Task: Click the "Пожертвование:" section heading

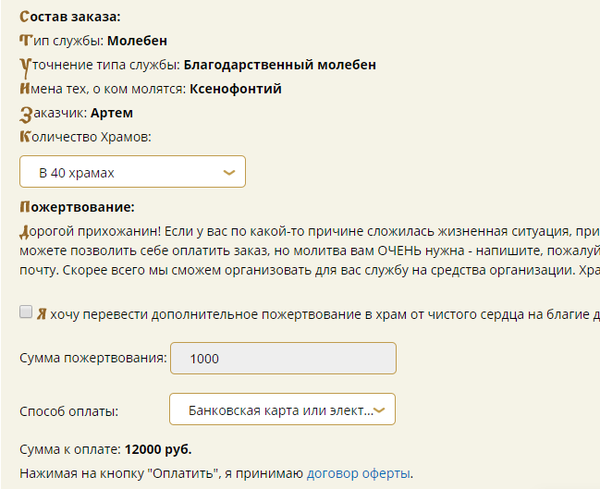Action: pos(76,208)
